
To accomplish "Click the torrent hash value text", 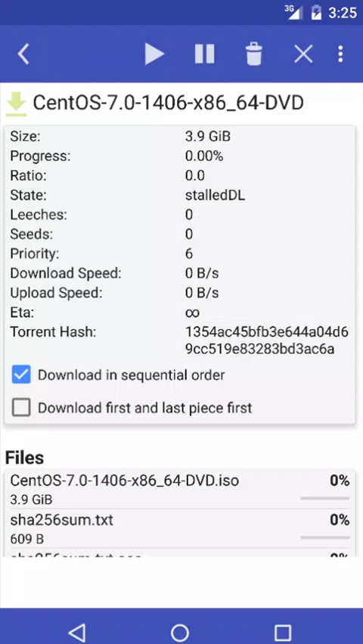I will (x=267, y=341).
